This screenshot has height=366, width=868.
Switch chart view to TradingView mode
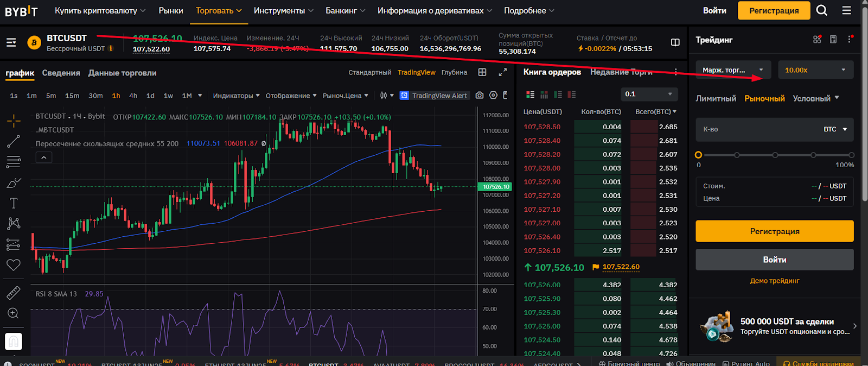click(x=416, y=72)
